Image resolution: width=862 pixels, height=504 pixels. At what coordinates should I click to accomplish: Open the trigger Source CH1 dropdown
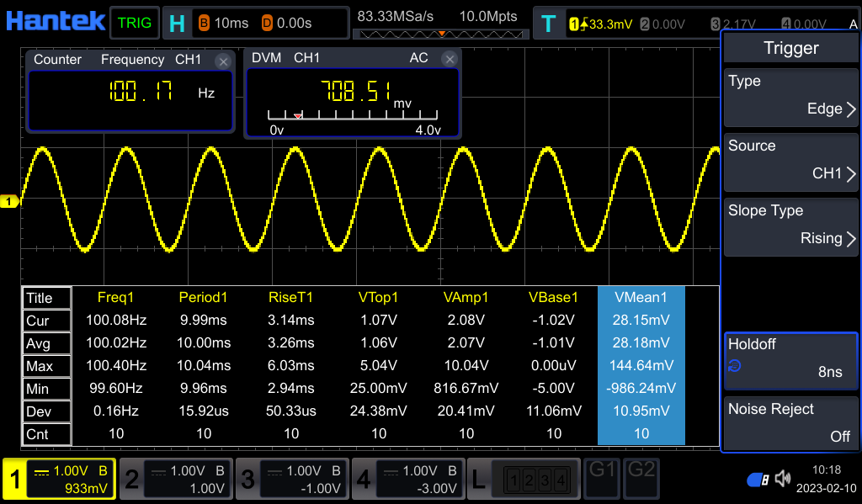pos(790,161)
